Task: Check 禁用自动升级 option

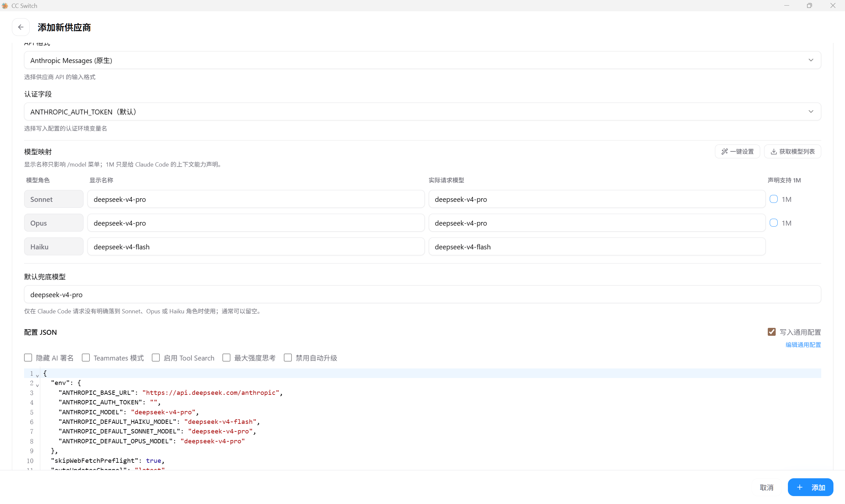Action: pos(288,358)
